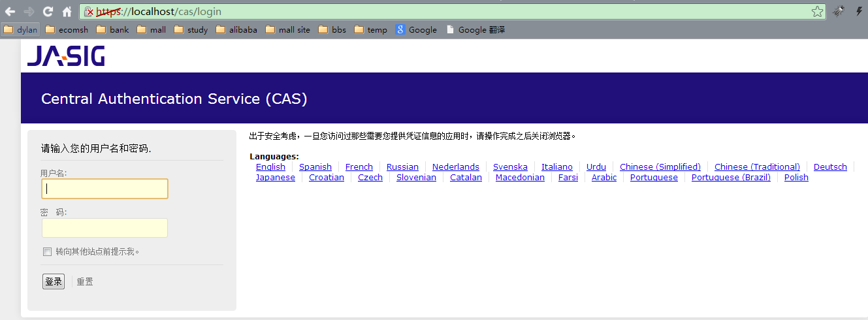This screenshot has width=868, height=320.
Task: Click the 登录 login button
Action: click(54, 281)
